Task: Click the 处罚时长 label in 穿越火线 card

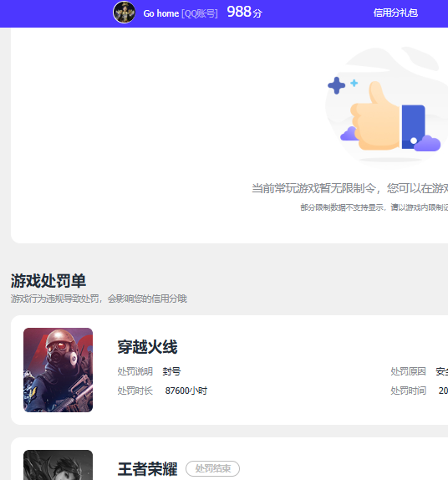Action: point(135,391)
